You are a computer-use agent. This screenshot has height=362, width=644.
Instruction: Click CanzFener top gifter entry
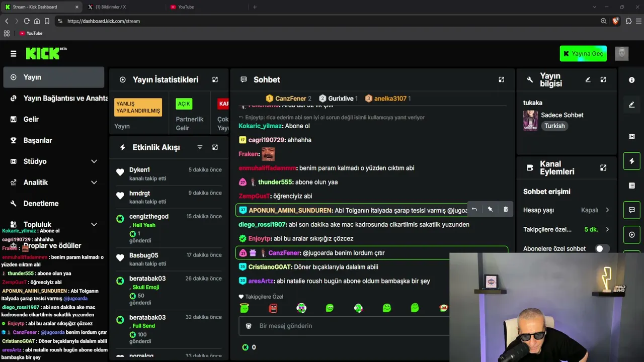coord(288,99)
